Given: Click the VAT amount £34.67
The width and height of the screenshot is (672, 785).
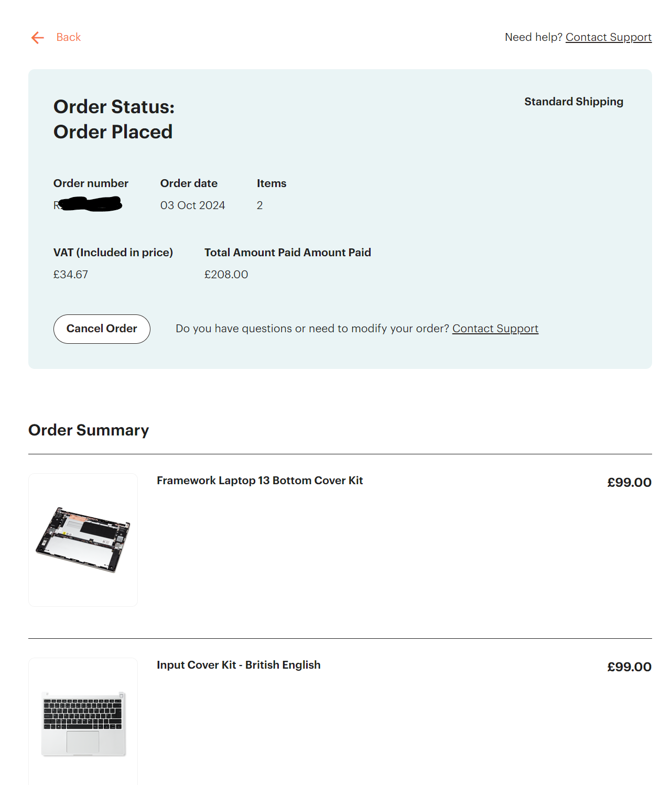Looking at the screenshot, I should coord(71,275).
